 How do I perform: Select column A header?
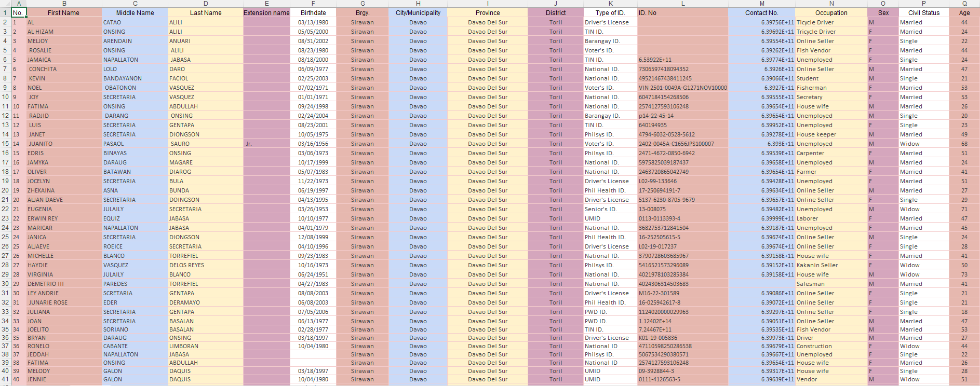tap(19, 4)
